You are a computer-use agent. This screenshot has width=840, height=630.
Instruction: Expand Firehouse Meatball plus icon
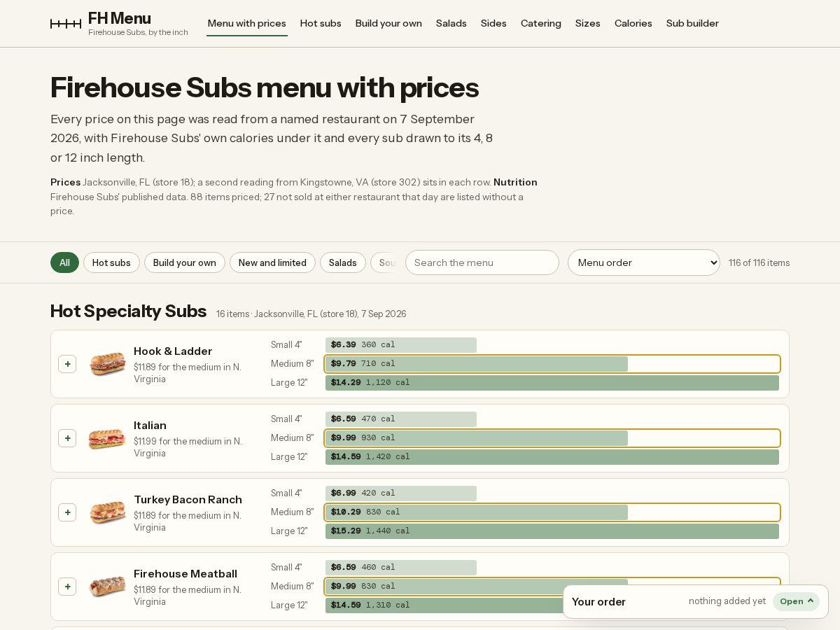tap(67, 587)
